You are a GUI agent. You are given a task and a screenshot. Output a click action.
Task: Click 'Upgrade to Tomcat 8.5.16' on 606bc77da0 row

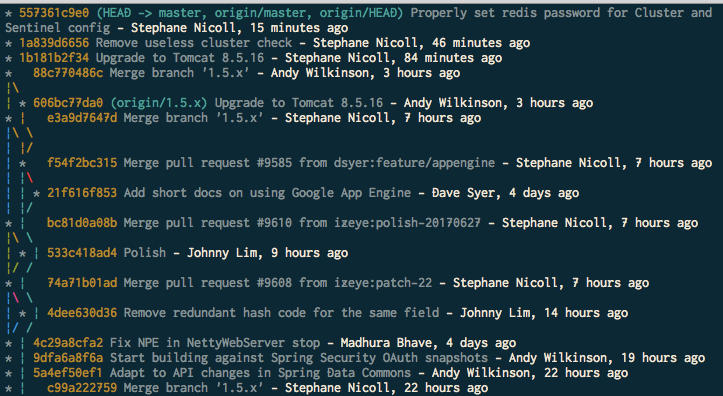pyautogui.click(x=299, y=103)
